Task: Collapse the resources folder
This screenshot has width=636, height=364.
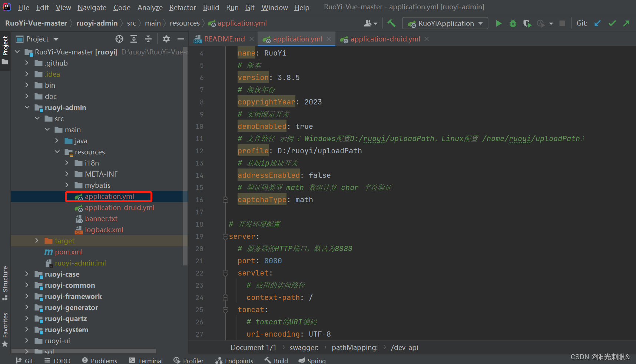Action: point(57,152)
